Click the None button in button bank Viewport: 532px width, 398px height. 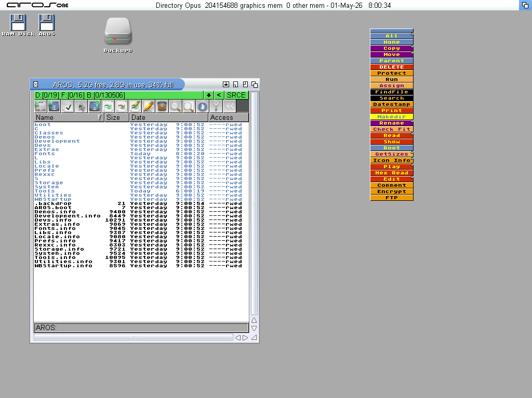[392, 42]
